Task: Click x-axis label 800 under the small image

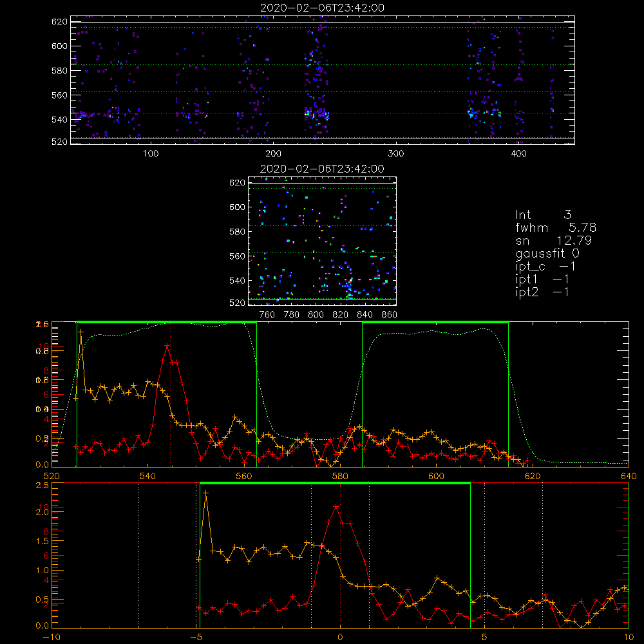Action: (x=316, y=315)
